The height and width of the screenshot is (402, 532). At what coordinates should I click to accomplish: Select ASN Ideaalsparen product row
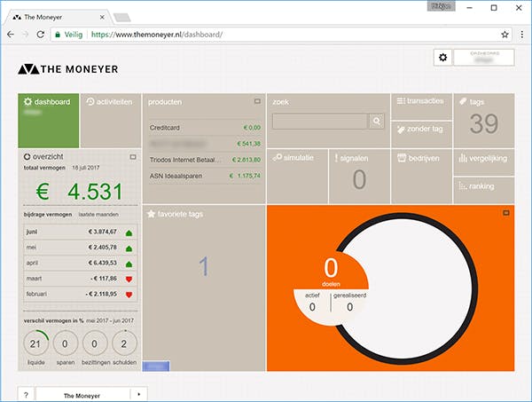205,176
